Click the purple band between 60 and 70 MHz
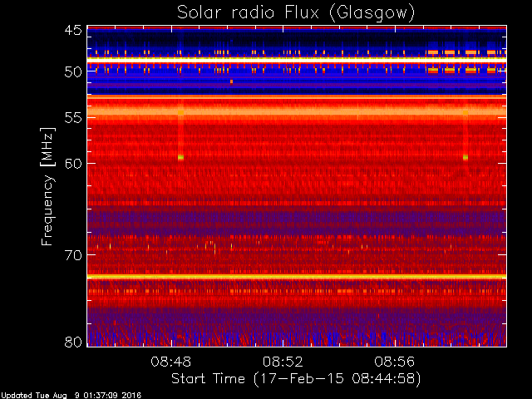The width and height of the screenshot is (532, 399). point(297,219)
